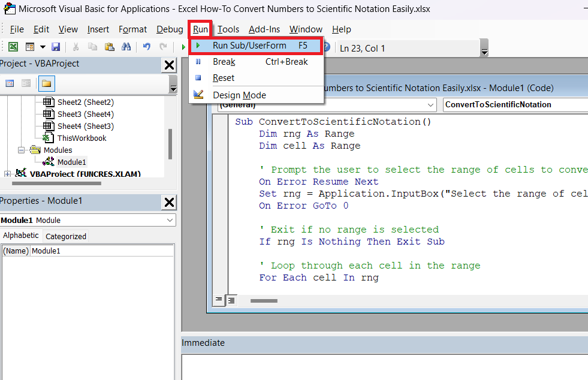
Task: Open the View menu
Action: point(68,29)
